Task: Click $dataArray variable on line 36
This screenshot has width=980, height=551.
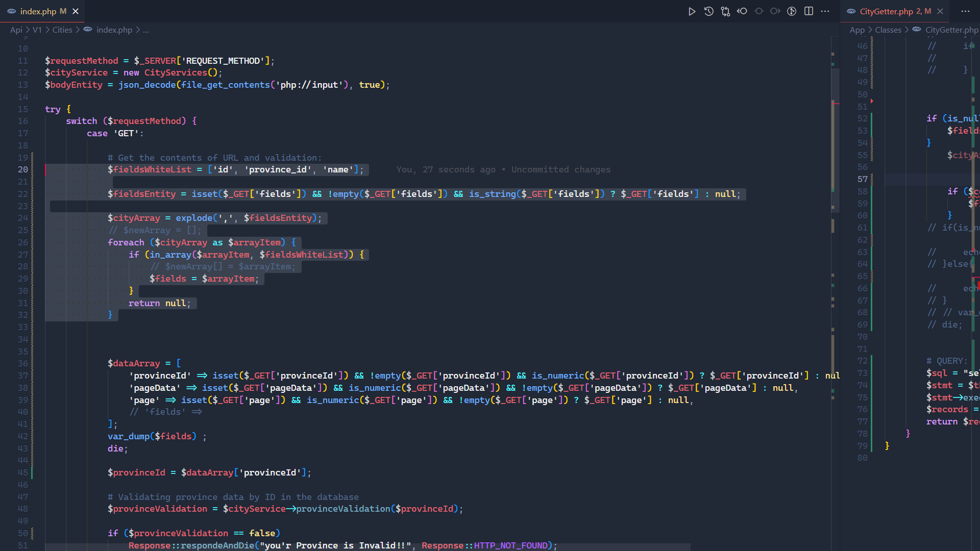Action: pyautogui.click(x=134, y=364)
